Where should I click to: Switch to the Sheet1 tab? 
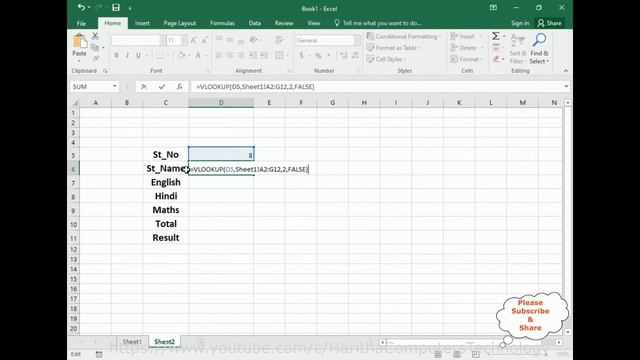click(132, 342)
